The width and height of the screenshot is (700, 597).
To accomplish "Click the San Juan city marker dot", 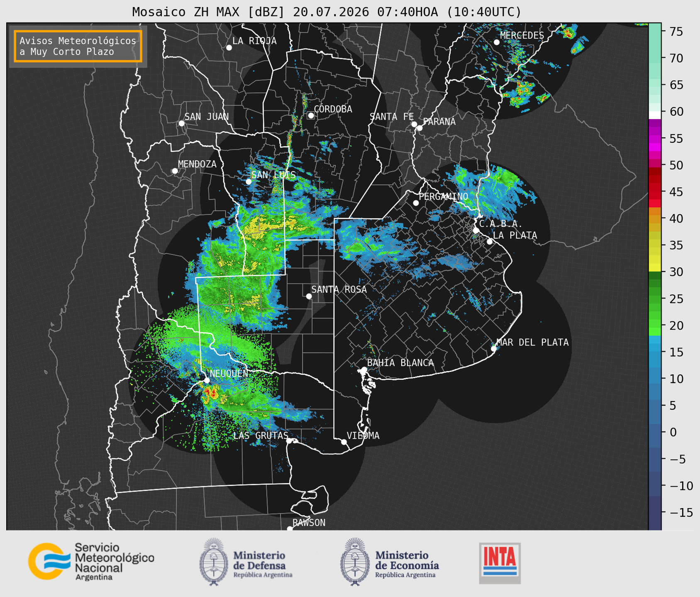I will coord(181,123).
